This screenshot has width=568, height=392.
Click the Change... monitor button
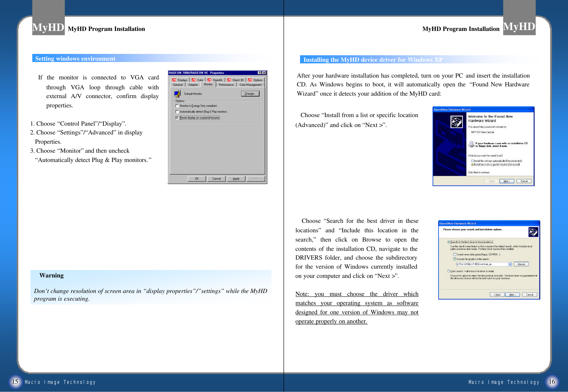pyautogui.click(x=250, y=94)
